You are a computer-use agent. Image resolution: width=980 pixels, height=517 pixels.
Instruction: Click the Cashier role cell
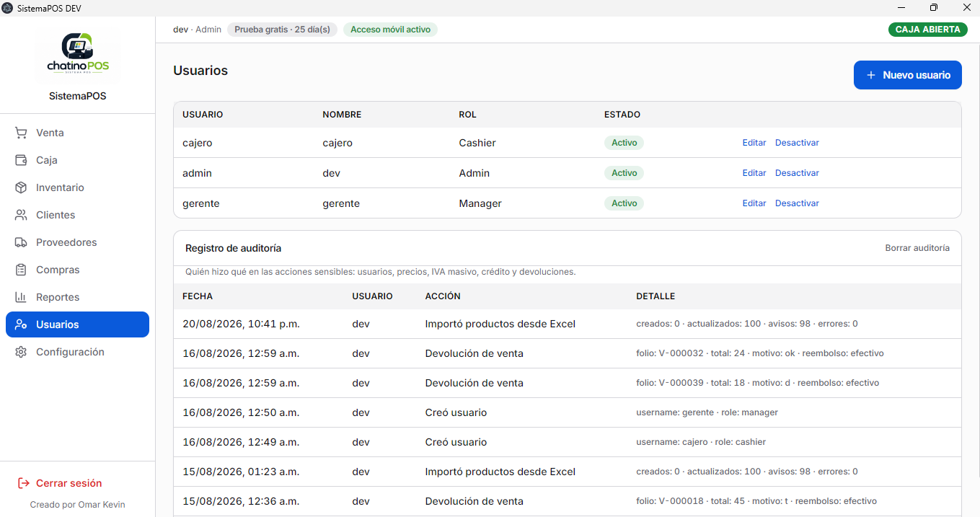[477, 143]
